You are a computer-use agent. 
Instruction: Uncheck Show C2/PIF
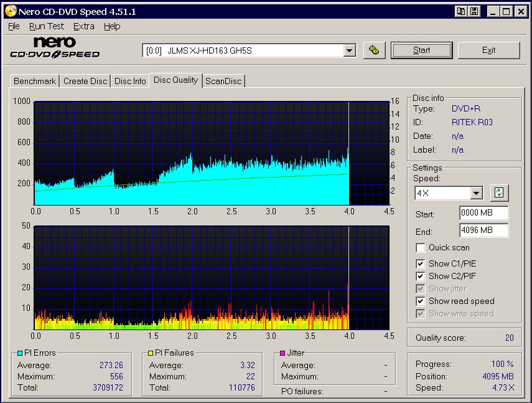[421, 276]
